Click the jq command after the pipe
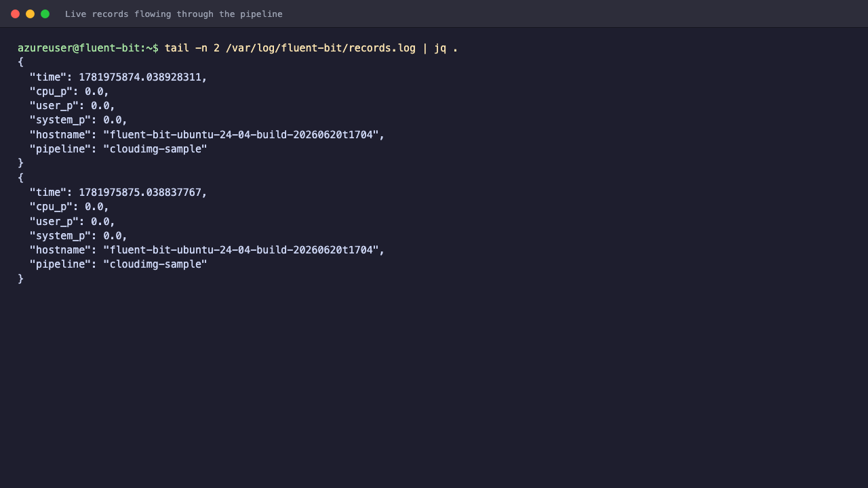Viewport: 868px width, 488px height. [x=440, y=48]
